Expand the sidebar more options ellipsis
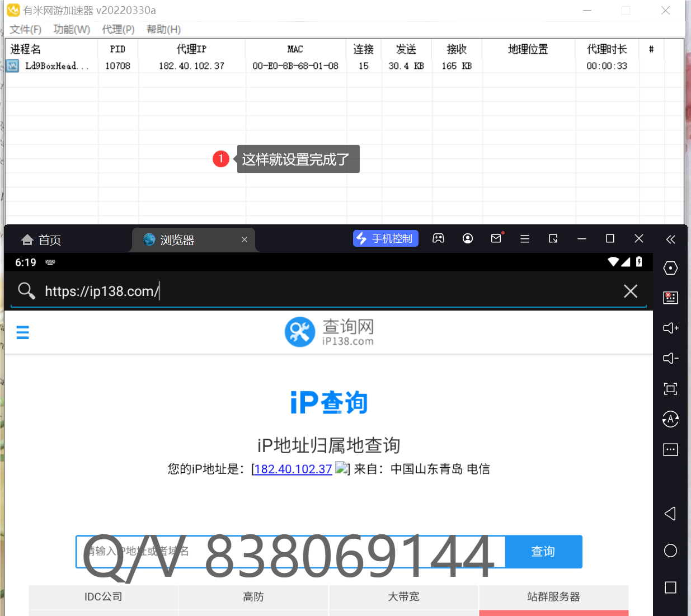This screenshot has width=691, height=616. coord(670,449)
